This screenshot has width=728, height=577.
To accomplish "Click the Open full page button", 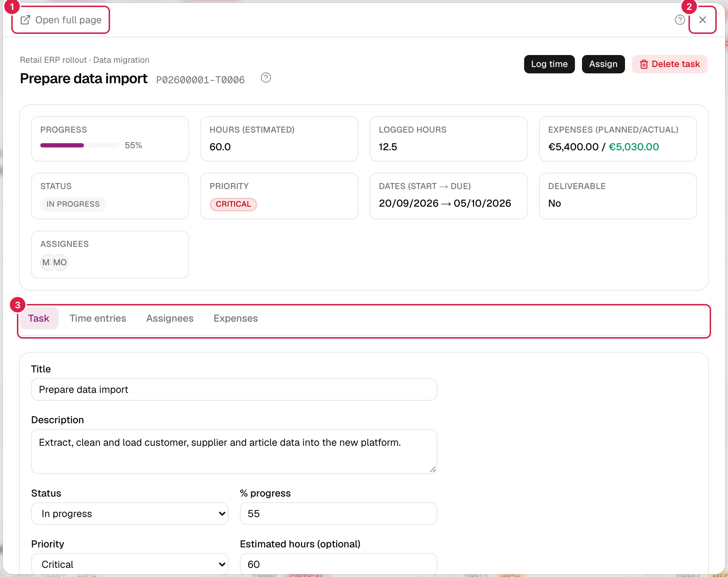I will [x=61, y=20].
